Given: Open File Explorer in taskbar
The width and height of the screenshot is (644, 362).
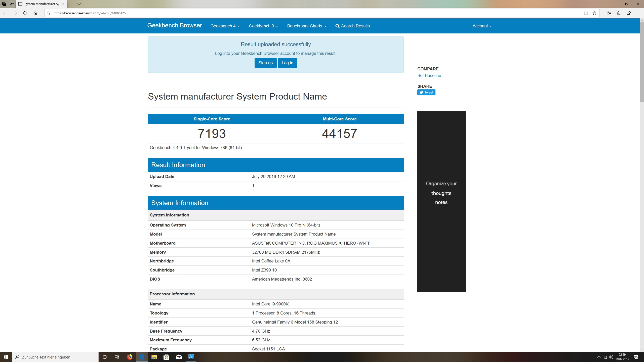Looking at the screenshot, I should click(x=154, y=357).
